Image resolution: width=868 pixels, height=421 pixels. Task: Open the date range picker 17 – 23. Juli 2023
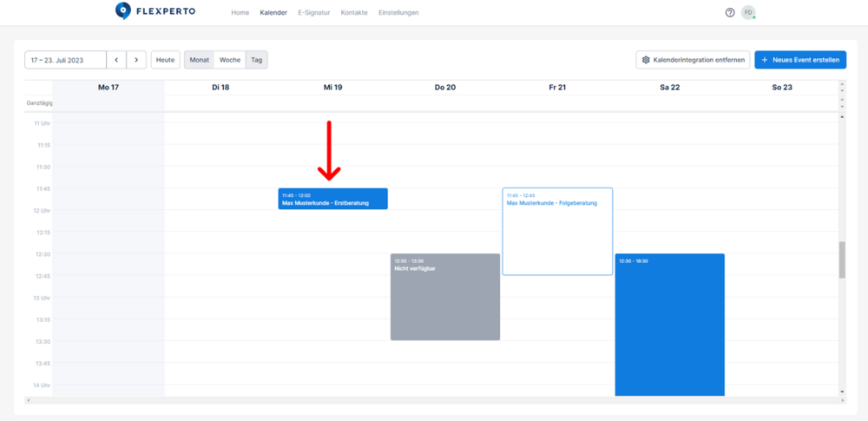65,60
